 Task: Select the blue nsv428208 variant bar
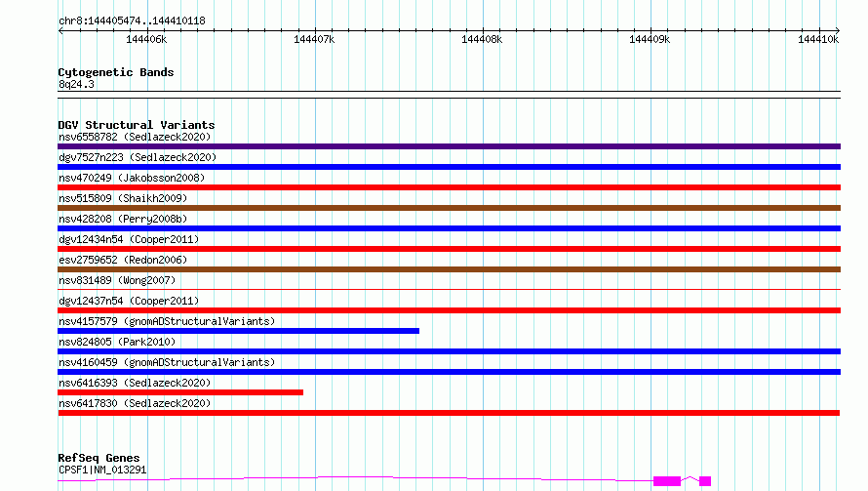click(449, 228)
